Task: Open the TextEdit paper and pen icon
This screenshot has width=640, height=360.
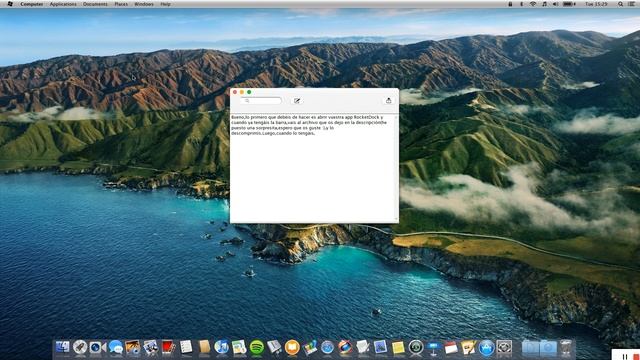Action: (x=362, y=347)
